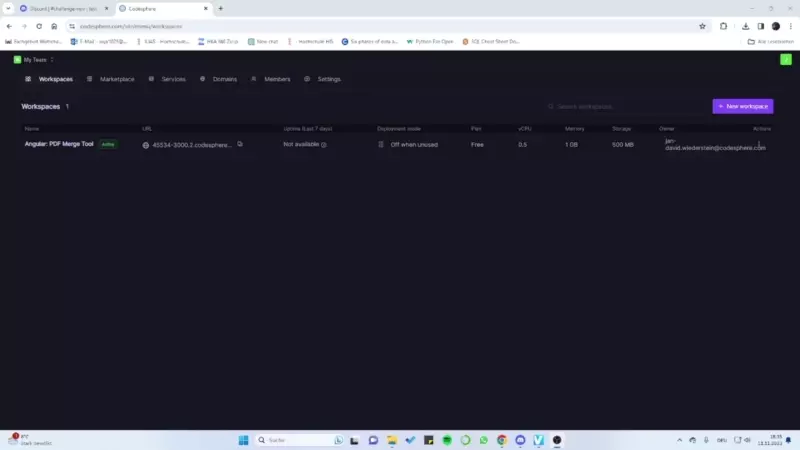Click the taskbar search box
This screenshot has width=800, height=450.
[300, 440]
